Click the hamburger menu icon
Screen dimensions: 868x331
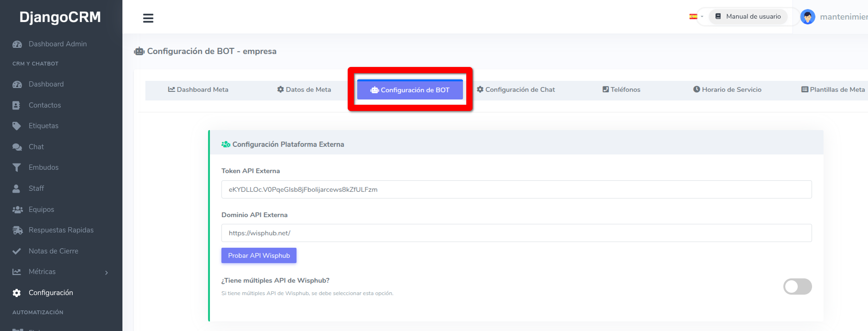click(x=148, y=18)
